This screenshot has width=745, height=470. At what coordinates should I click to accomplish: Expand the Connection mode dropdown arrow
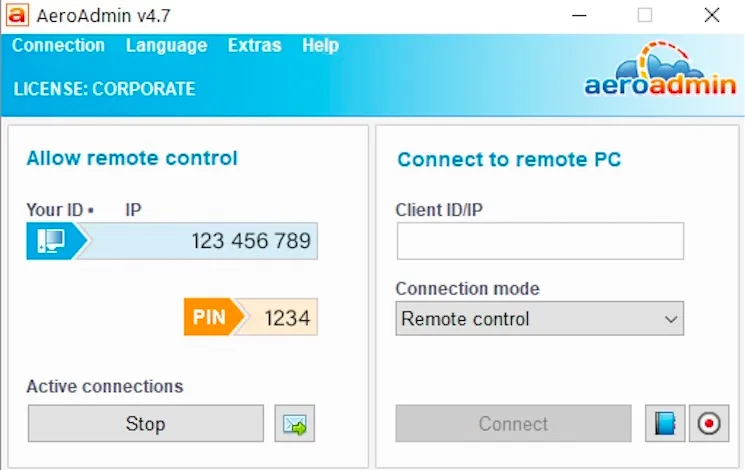click(x=671, y=319)
